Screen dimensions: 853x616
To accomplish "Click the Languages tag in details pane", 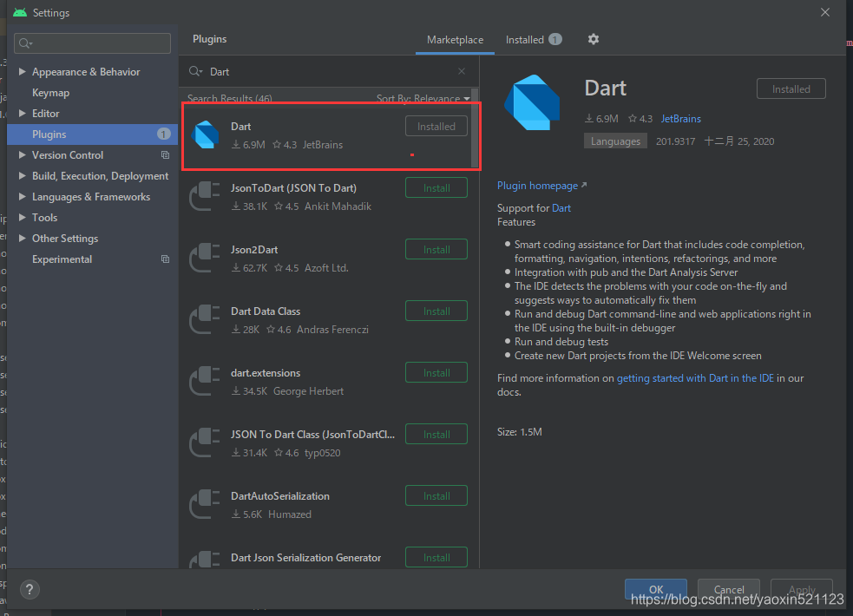I will (x=615, y=141).
